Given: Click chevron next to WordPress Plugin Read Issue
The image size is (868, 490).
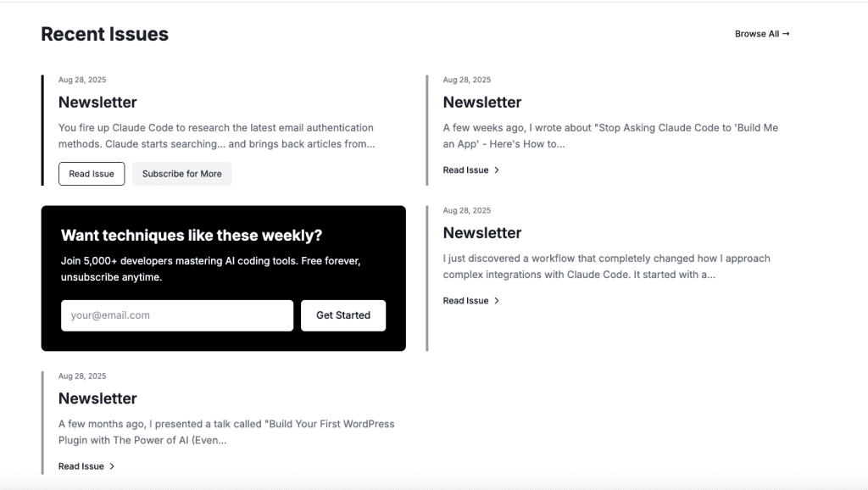Looking at the screenshot, I should pyautogui.click(x=112, y=466).
